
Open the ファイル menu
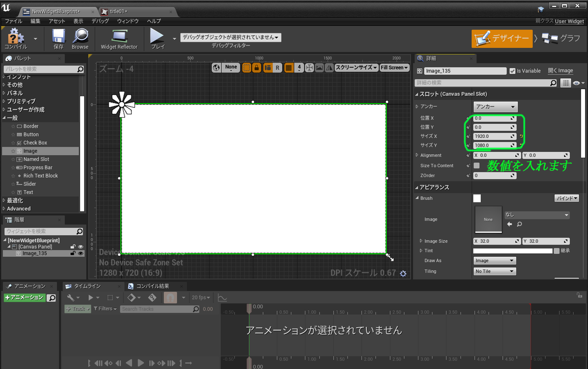pyautogui.click(x=13, y=21)
